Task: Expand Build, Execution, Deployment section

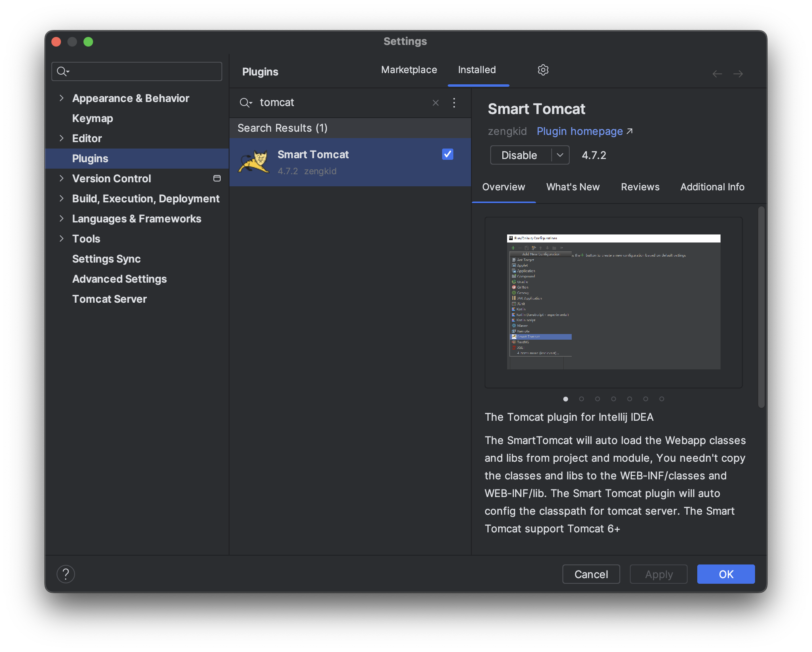Action: click(61, 198)
